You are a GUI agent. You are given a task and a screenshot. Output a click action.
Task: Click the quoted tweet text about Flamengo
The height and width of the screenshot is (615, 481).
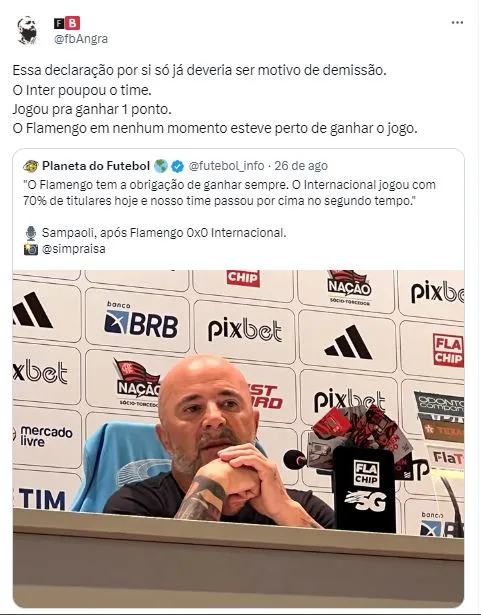(x=230, y=193)
